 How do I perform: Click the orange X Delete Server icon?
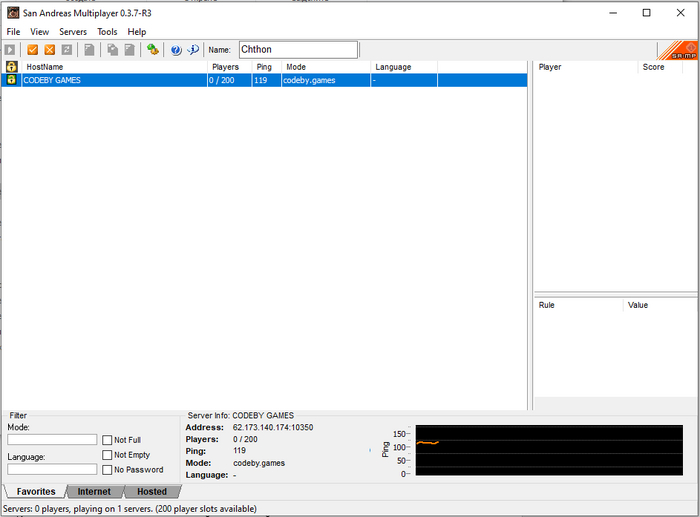click(x=50, y=50)
